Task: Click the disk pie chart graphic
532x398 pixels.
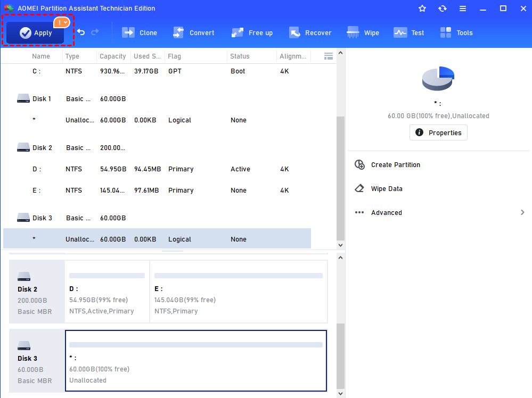Action: [438, 78]
